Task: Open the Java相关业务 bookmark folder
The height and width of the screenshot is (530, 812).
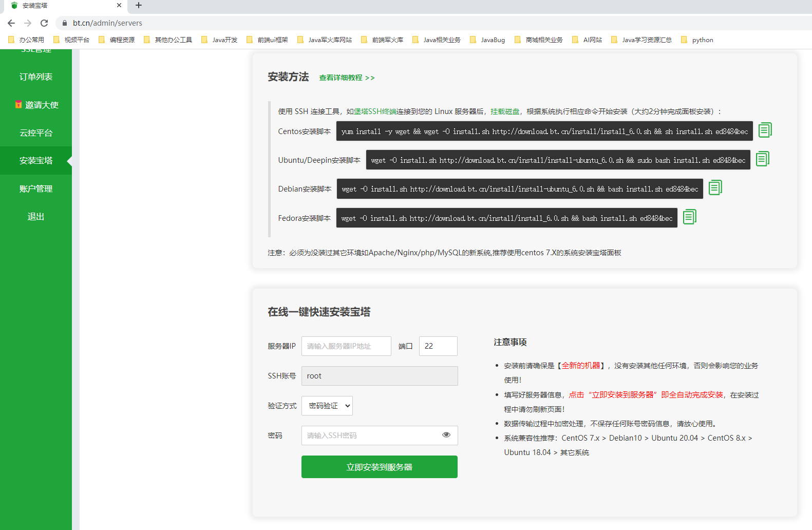Action: [x=437, y=40]
